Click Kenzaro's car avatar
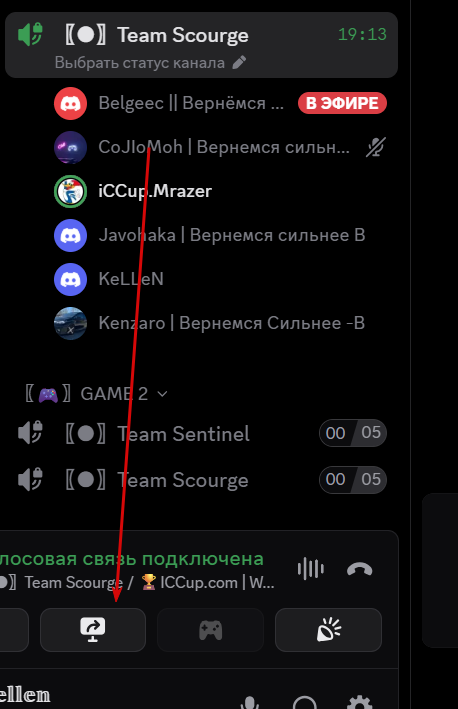 [71, 323]
